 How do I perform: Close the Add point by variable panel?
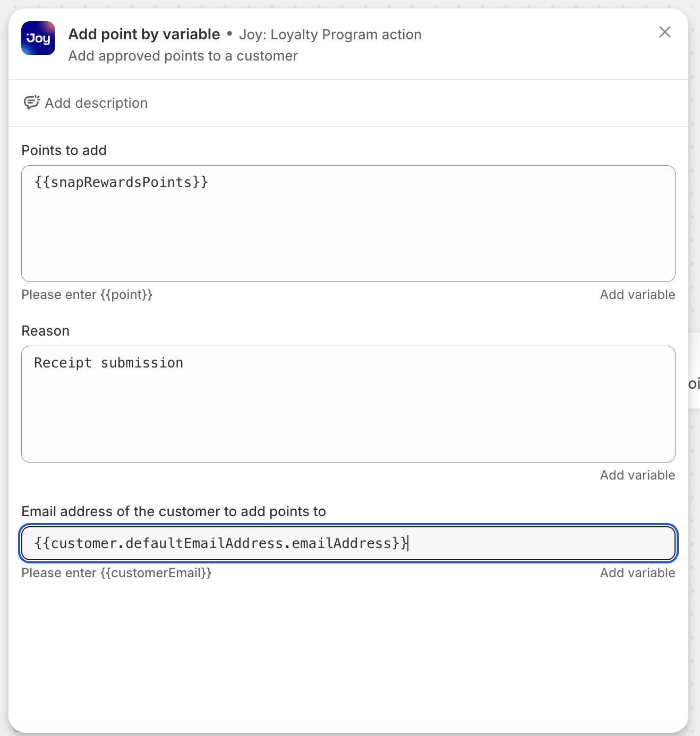[664, 32]
